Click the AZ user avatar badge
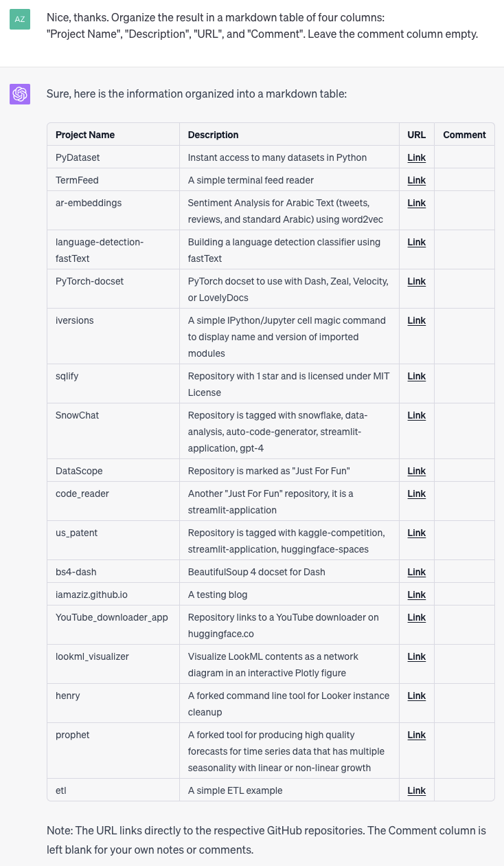This screenshot has height=866, width=504. (20, 19)
